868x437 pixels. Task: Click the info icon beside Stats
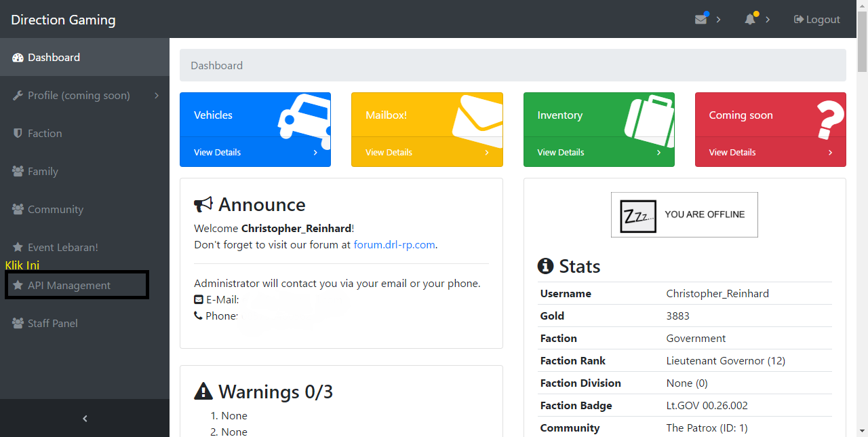click(545, 266)
